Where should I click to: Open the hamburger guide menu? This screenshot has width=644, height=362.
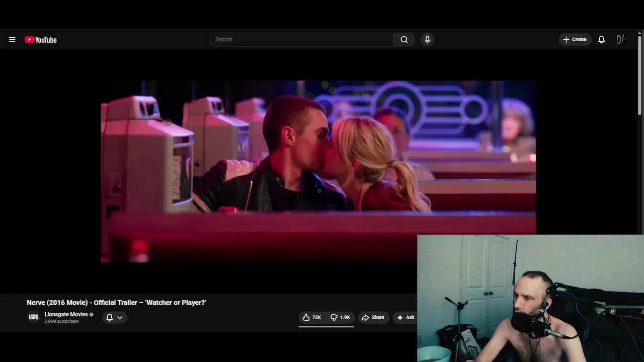pyautogui.click(x=12, y=40)
